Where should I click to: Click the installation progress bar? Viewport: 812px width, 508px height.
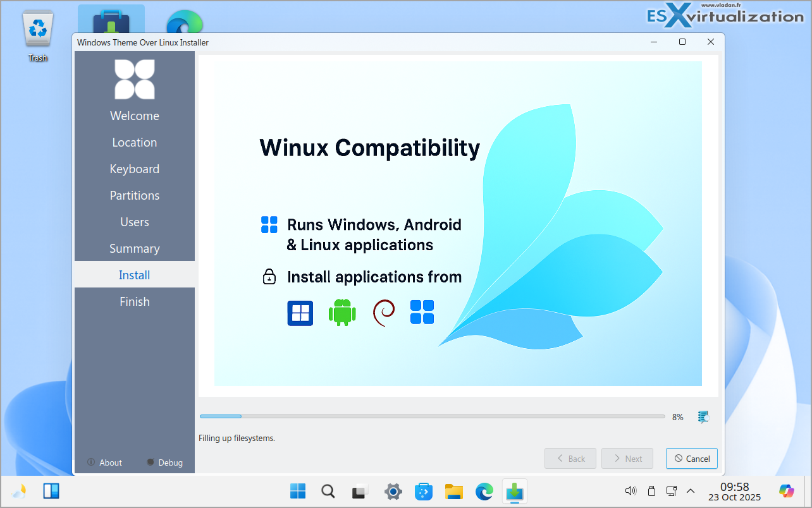click(432, 416)
